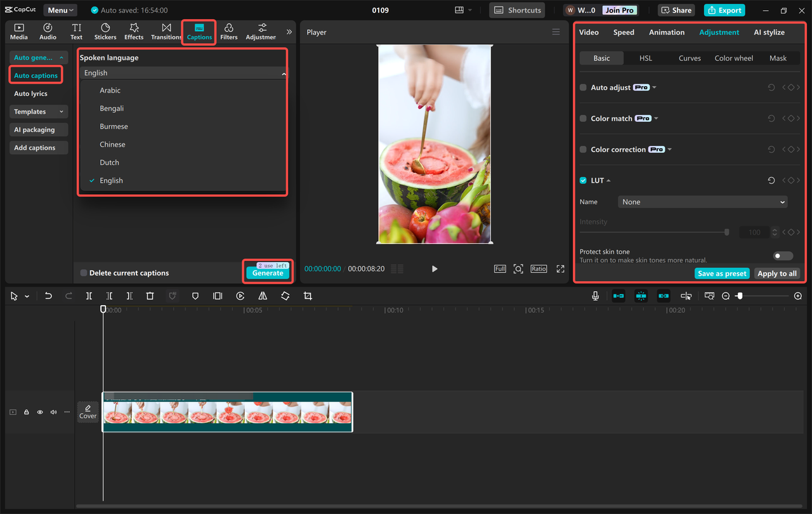Viewport: 812px width, 514px height.
Task: Uncheck the LUT adjustment checkbox
Action: coord(582,180)
